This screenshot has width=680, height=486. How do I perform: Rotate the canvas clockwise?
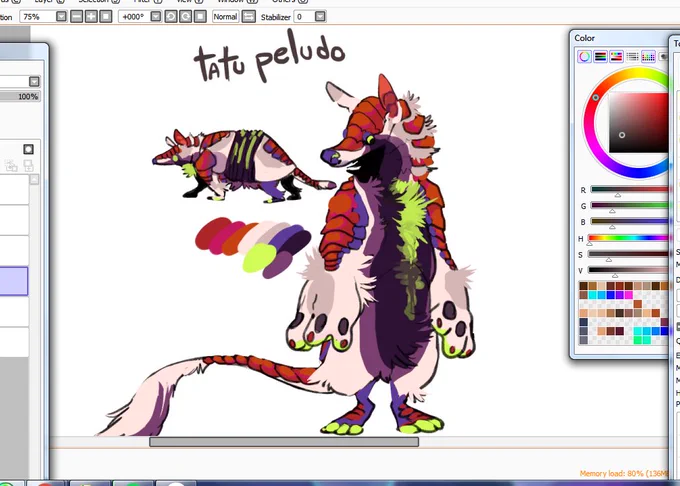click(x=186, y=17)
